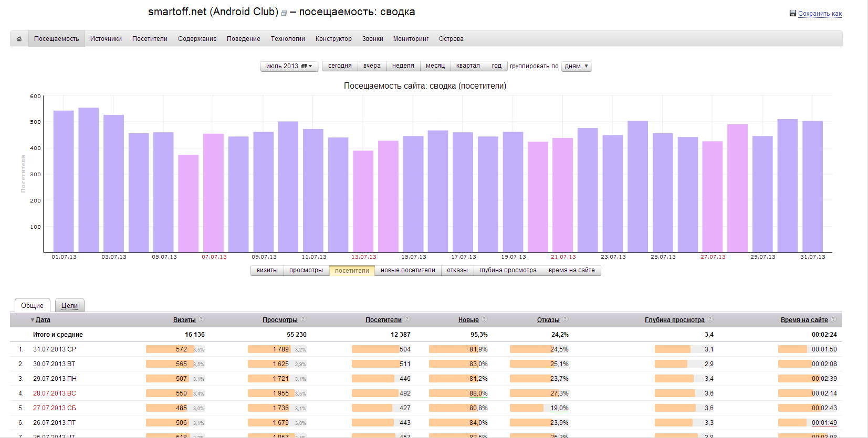The width and height of the screenshot is (868, 438).
Task: Open the Источники menu item
Action: 106,39
